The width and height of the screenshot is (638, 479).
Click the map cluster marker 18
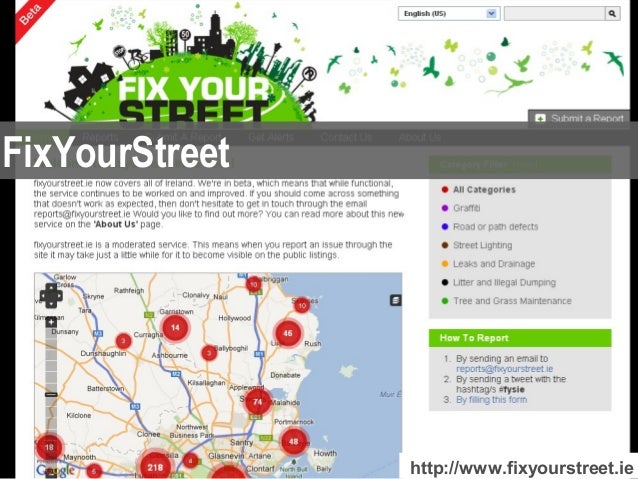pos(49,447)
